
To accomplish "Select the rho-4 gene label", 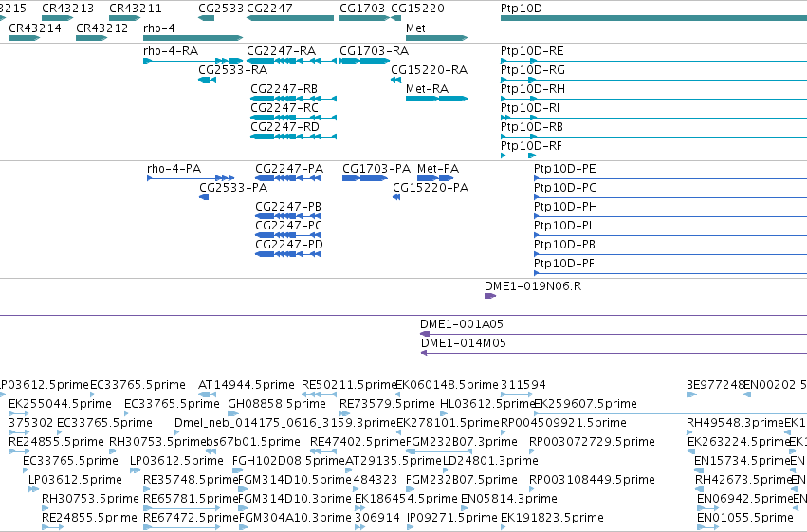I will pos(159,28).
